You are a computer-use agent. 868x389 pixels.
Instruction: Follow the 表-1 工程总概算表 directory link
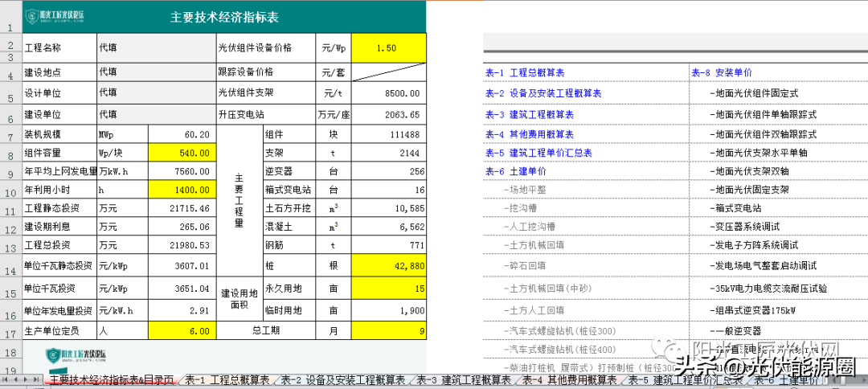(x=525, y=72)
